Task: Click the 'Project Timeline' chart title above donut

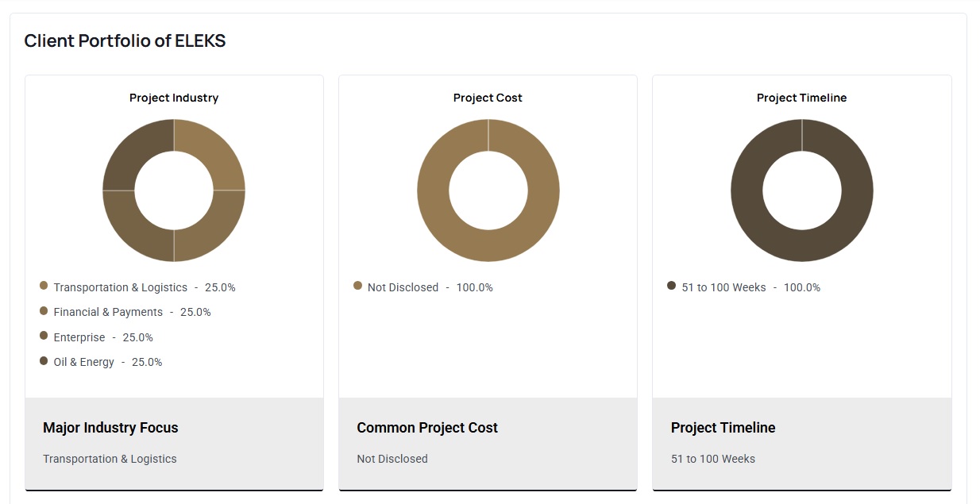Action: click(802, 98)
